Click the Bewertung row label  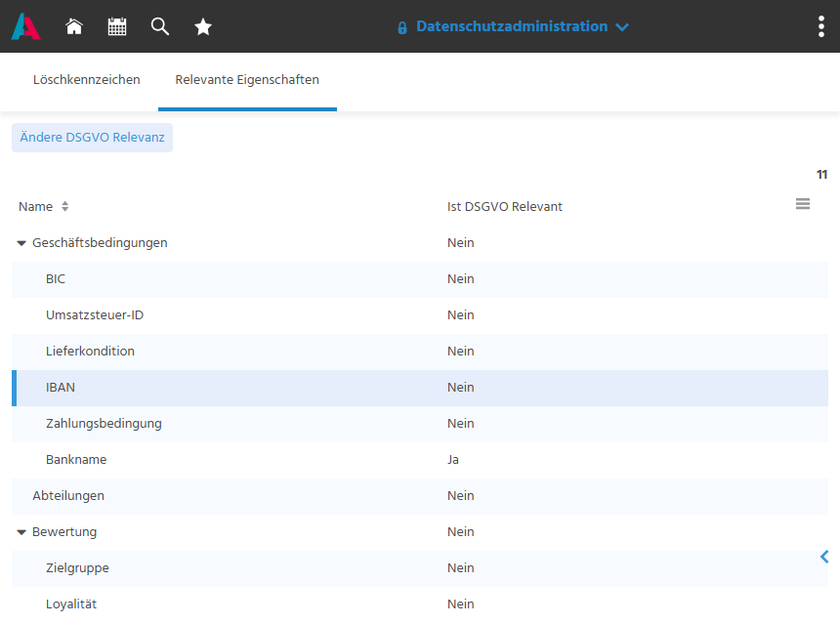pos(64,532)
